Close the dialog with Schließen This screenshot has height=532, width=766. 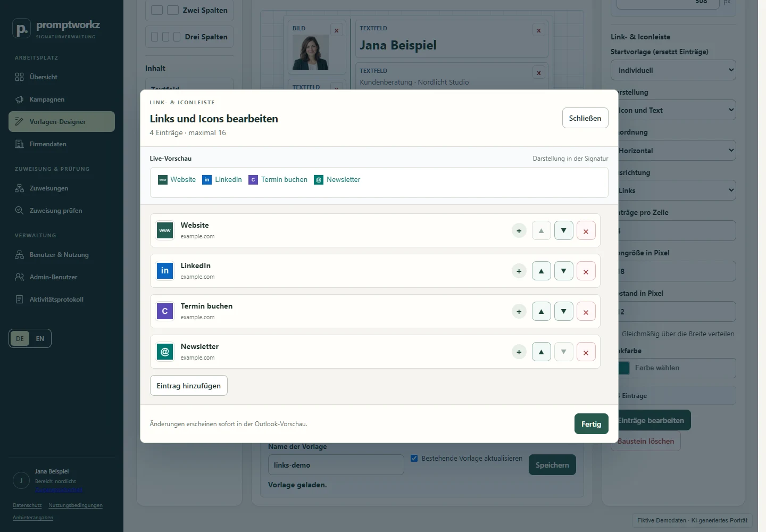point(585,118)
